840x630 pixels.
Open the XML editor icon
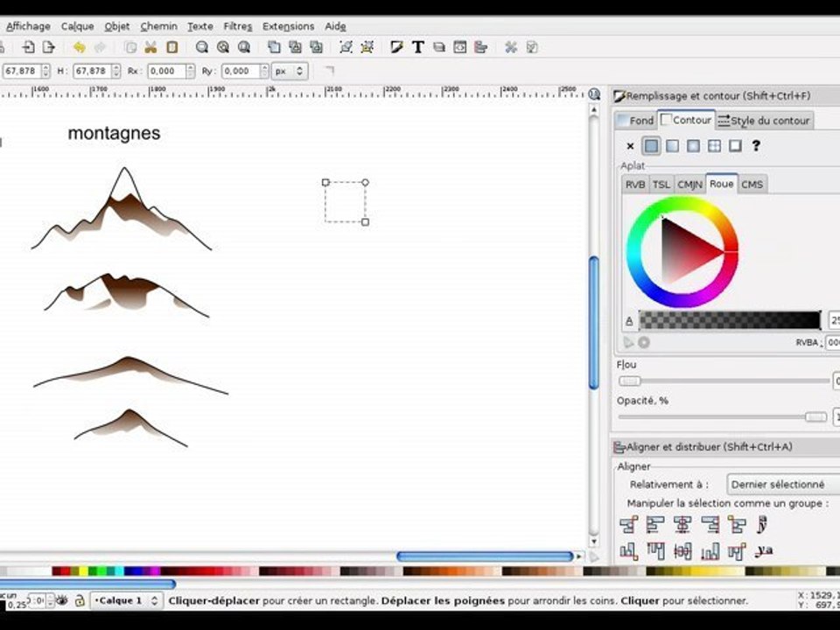tap(459, 47)
